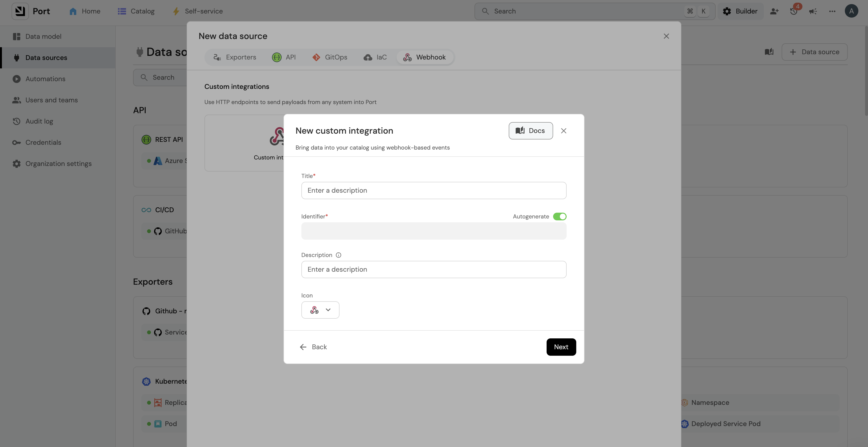868x447 pixels.
Task: Toggle the Autogenerate identifier switch
Action: click(x=559, y=217)
